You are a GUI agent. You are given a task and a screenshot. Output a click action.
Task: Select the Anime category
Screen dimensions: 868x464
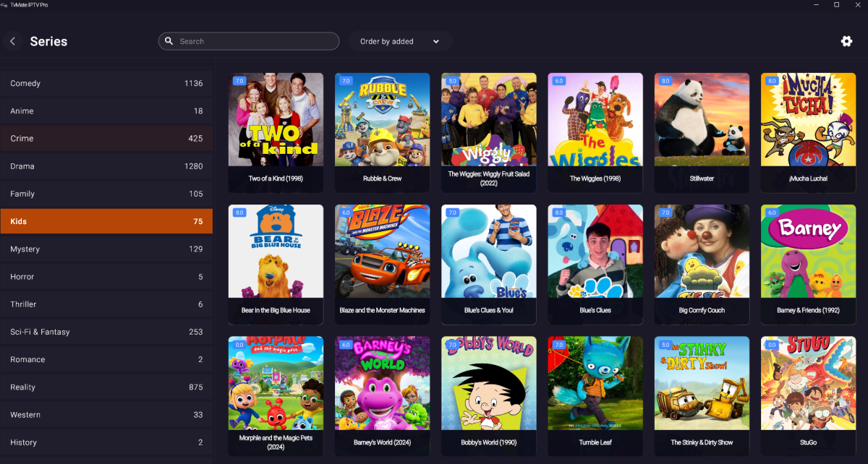[x=106, y=111]
